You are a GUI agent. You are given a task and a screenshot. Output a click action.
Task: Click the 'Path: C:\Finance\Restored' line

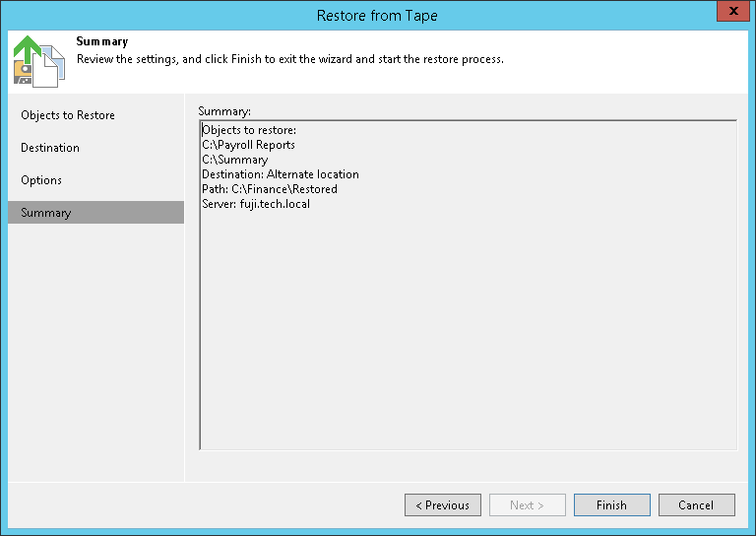coord(270,189)
